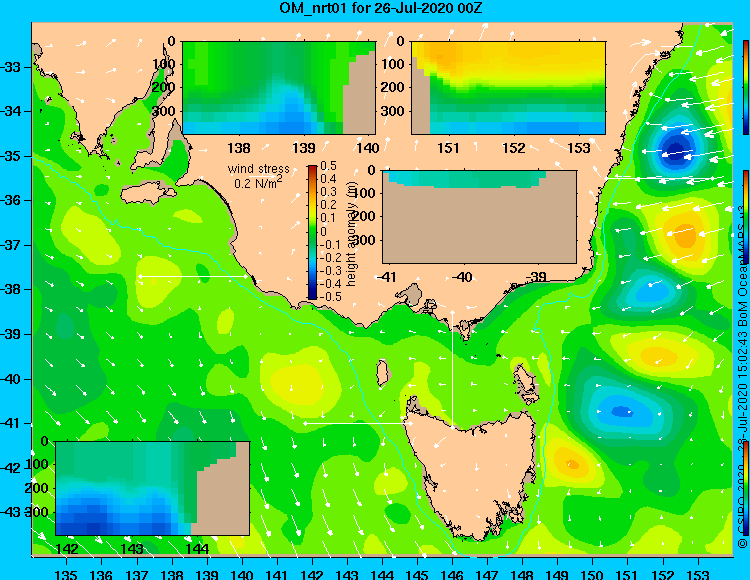
Task: Open the depth section inset spanning -41 to -39
Action: 479,217
